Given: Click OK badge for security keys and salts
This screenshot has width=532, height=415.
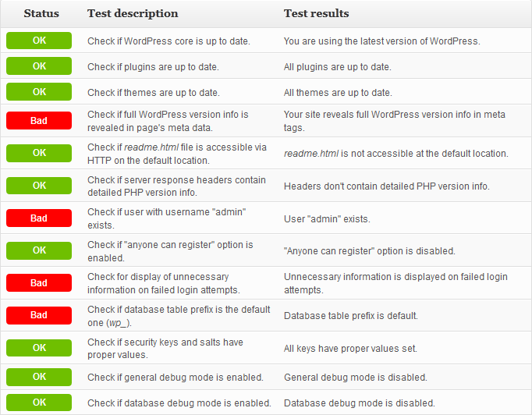Looking at the screenshot, I should click(x=39, y=348).
